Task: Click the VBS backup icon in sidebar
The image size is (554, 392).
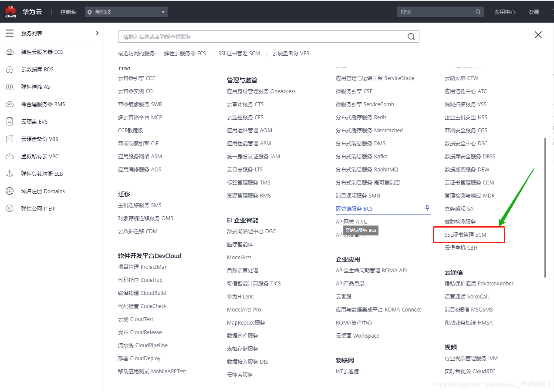Action: (10, 139)
